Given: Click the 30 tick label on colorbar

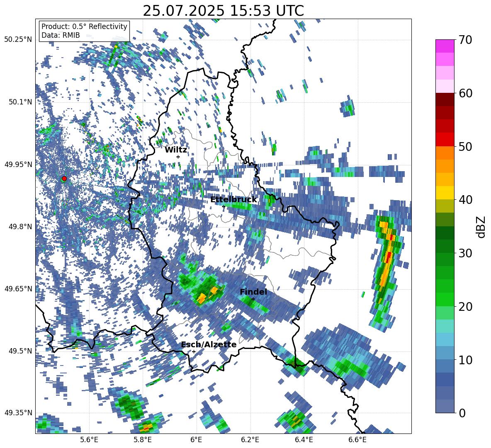Looking at the screenshot, I should click(465, 253).
